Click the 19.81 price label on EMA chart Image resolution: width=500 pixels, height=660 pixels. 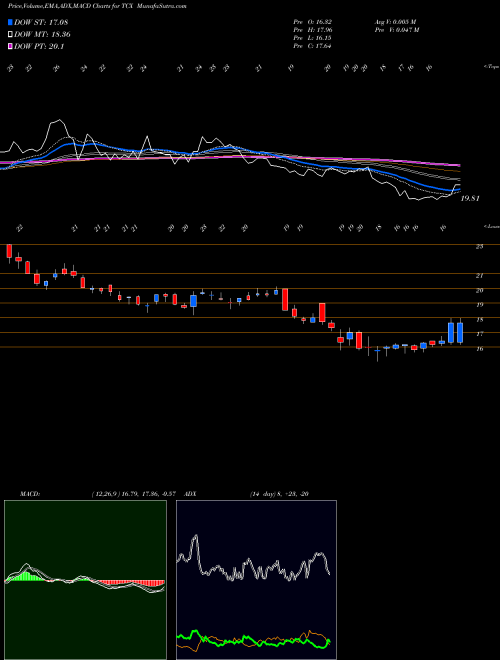[470, 198]
